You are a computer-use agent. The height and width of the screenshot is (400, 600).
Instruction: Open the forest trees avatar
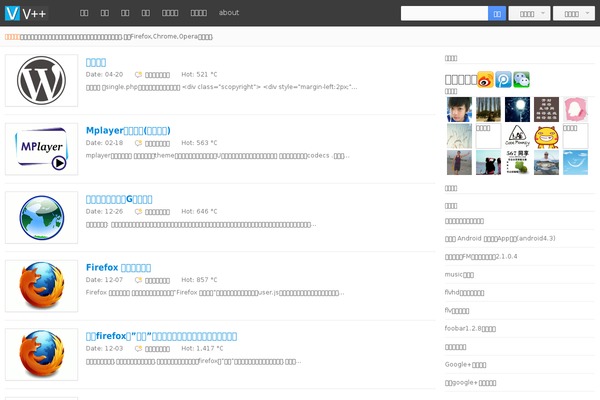point(488,109)
